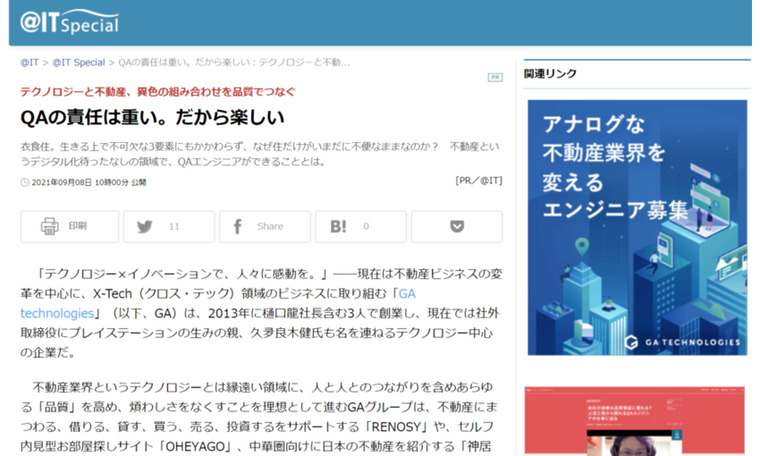
Task: Share the article via the Twitter bird icon
Action: coord(145,226)
